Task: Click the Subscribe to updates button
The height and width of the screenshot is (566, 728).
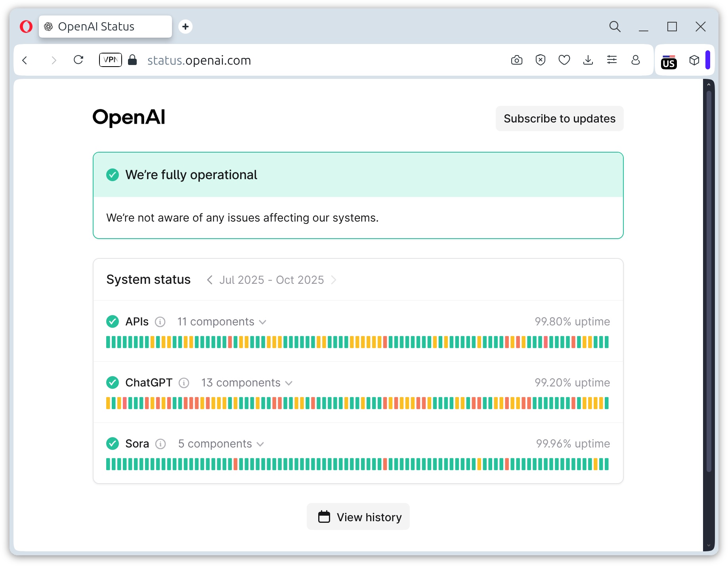Action: [x=559, y=118]
